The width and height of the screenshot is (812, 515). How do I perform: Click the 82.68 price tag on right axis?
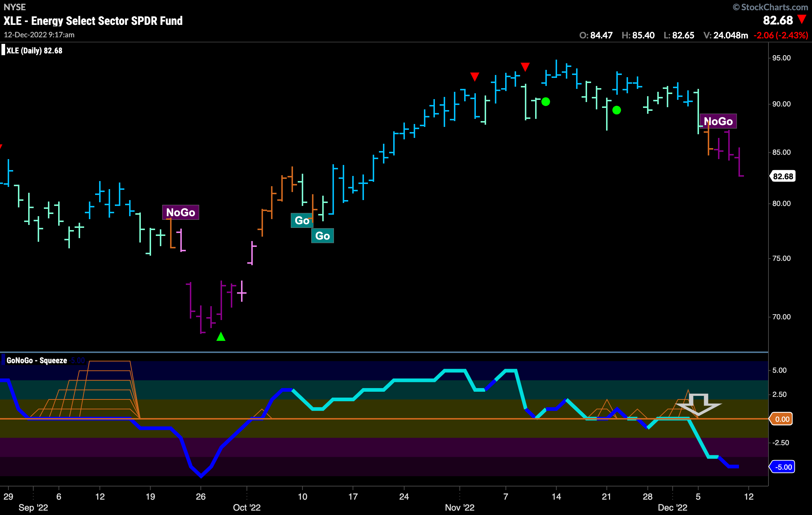point(783,176)
